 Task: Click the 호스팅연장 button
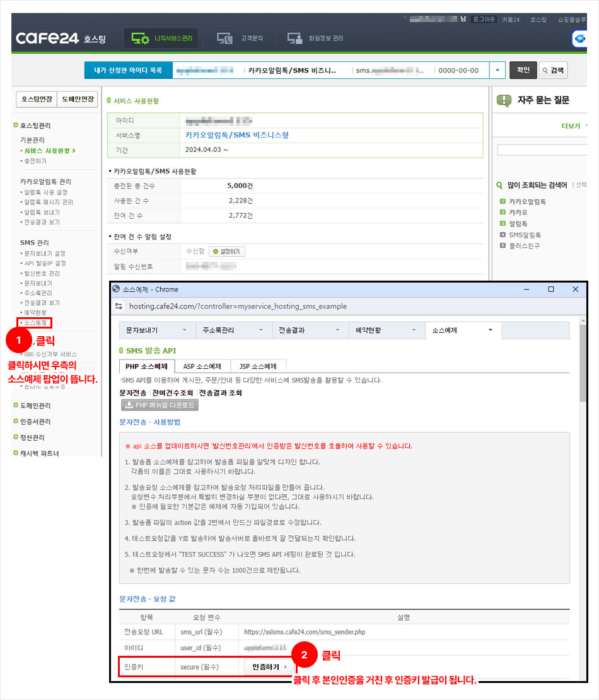tap(37, 99)
